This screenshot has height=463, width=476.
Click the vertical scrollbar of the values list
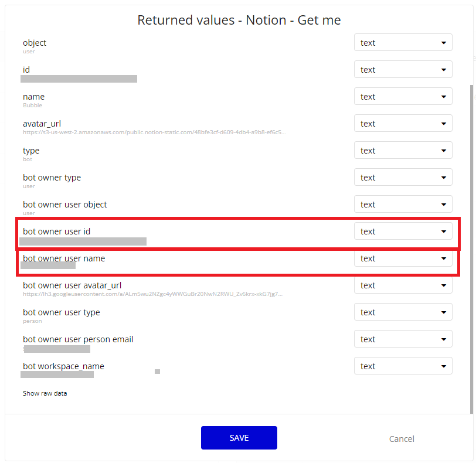click(x=471, y=249)
